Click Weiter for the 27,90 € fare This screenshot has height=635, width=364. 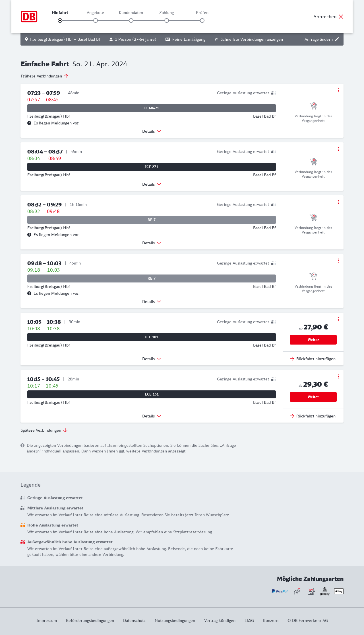(313, 340)
